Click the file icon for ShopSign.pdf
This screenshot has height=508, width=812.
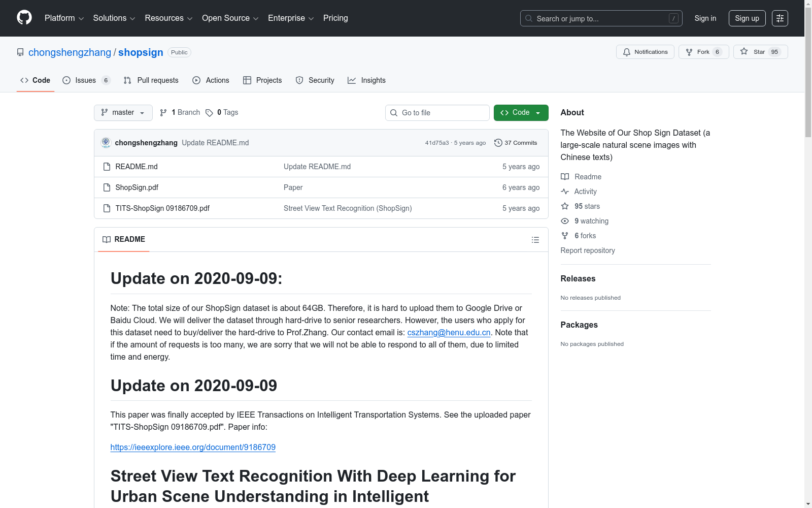click(107, 187)
